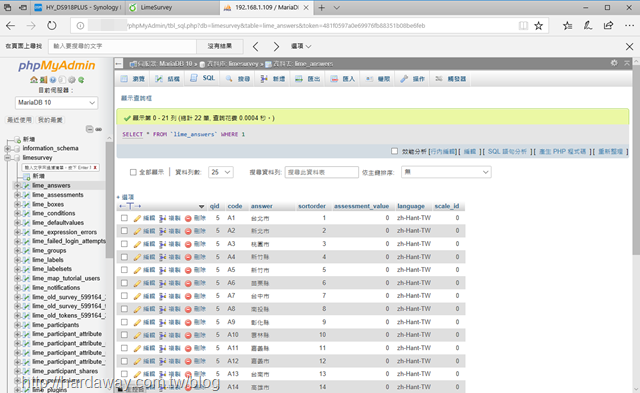The height and width of the screenshot is (393, 640).
Task: Expand the lime_assessments table node
Action: [17, 195]
